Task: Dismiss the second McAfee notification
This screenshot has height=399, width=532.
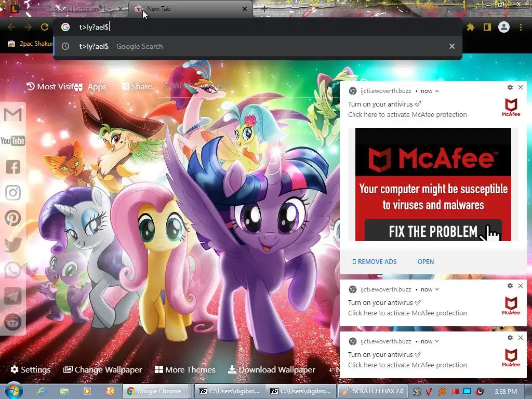Action: click(521, 286)
